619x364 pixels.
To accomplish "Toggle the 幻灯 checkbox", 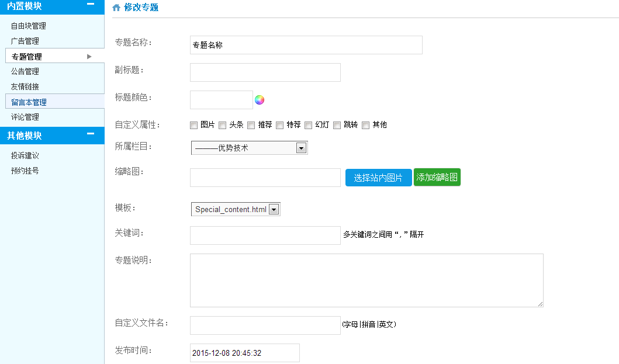I will [x=309, y=125].
